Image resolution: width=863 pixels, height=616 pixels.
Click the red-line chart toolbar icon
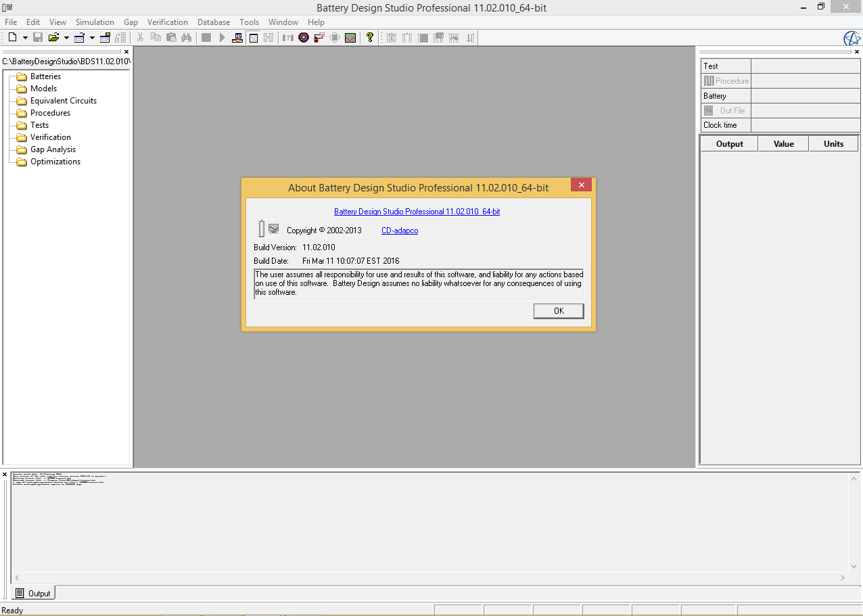[x=350, y=38]
